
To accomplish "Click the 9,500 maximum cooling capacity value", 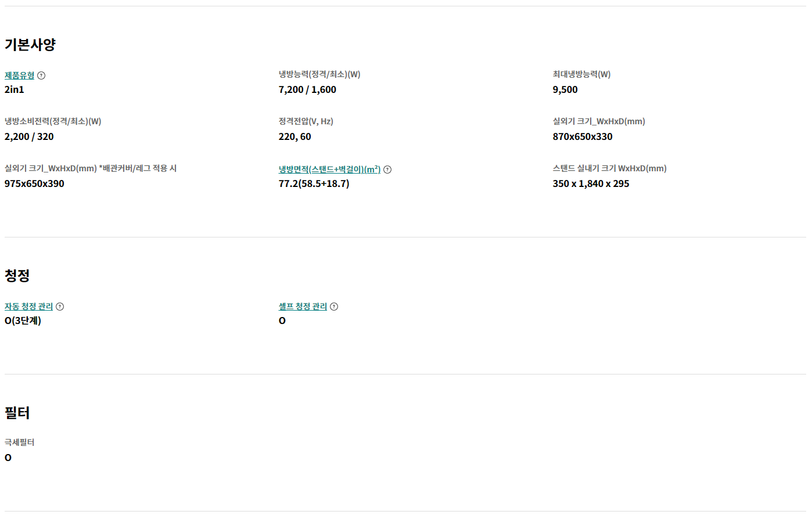I will tap(565, 89).
